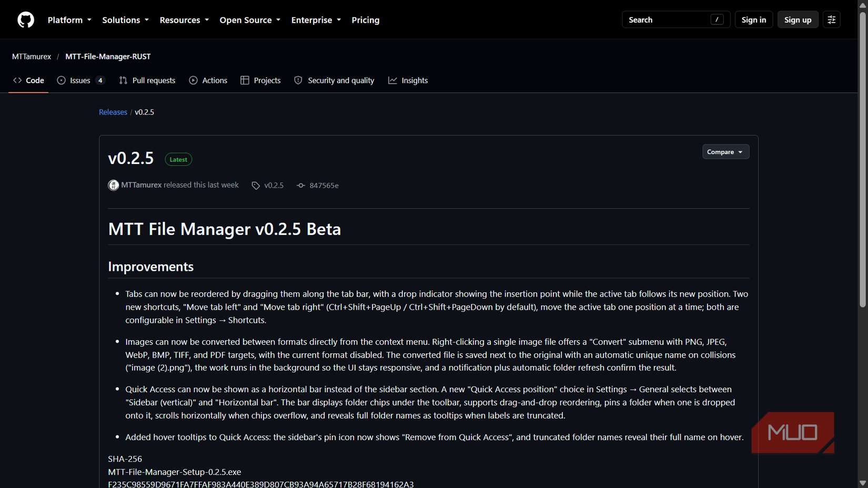Screen dimensions: 868x488
Task: Click the GitHub Octocat logo
Action: click(26, 20)
